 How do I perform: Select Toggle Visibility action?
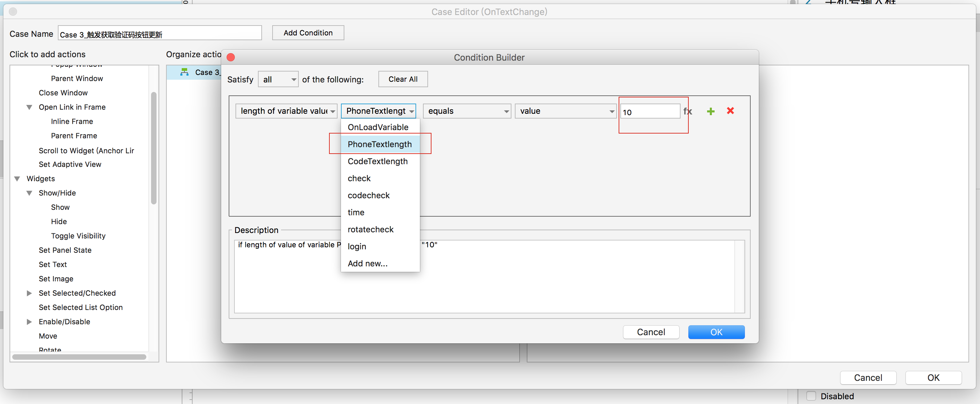(x=78, y=236)
